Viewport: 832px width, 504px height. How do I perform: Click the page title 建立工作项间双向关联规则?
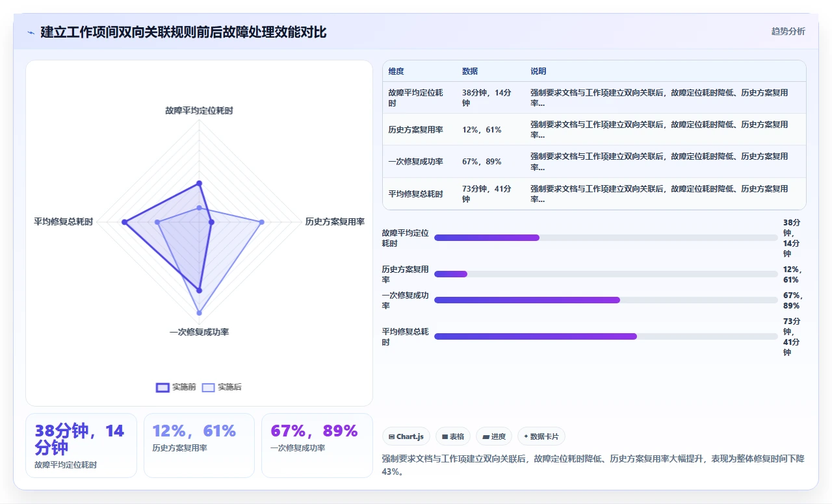(x=183, y=32)
